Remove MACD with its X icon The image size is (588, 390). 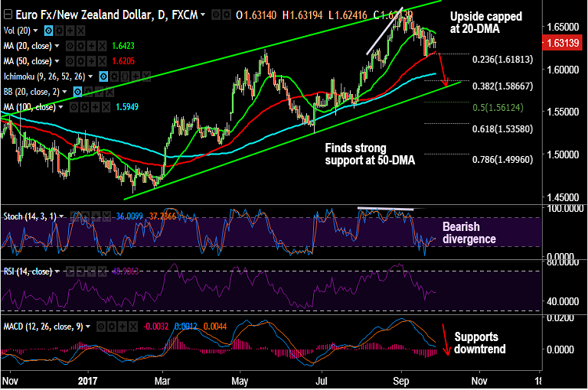(133, 327)
